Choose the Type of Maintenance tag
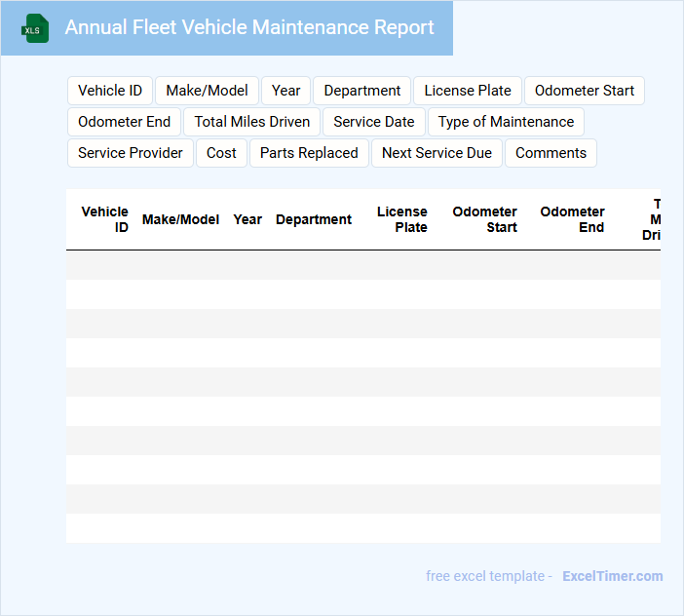Screen dimensions: 684x616 pyautogui.click(x=506, y=122)
